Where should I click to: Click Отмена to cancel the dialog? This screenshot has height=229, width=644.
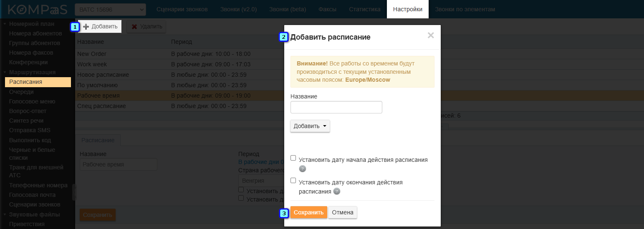click(343, 212)
